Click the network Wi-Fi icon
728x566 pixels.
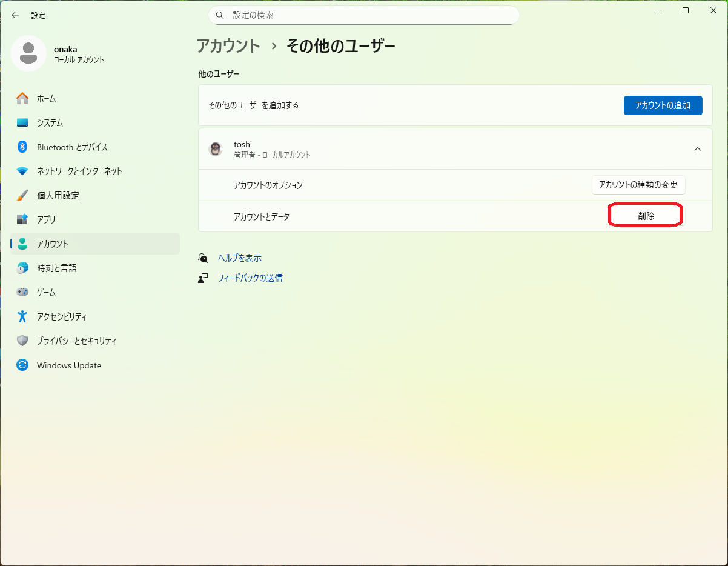point(22,171)
